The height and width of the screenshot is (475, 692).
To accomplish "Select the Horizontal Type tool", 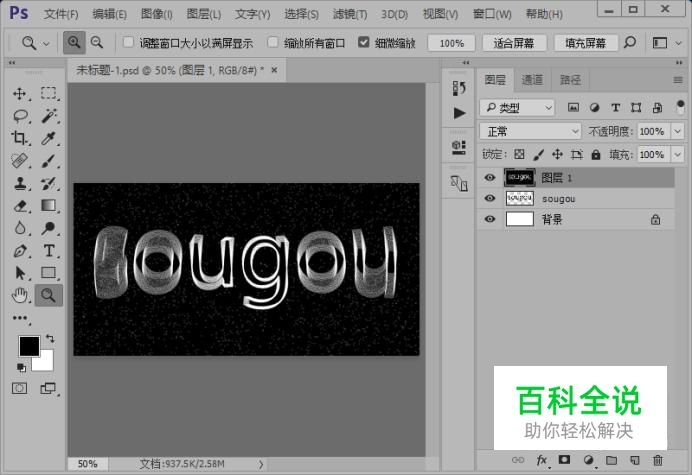I will pos(49,251).
